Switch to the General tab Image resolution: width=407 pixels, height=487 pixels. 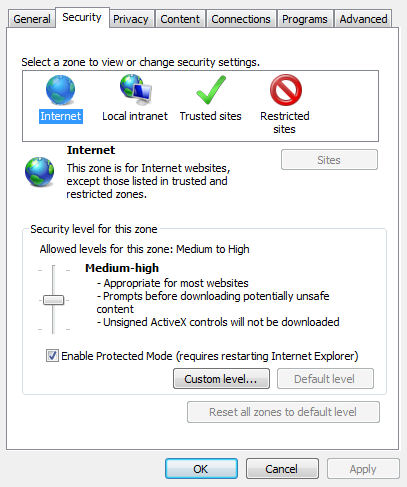pyautogui.click(x=32, y=19)
